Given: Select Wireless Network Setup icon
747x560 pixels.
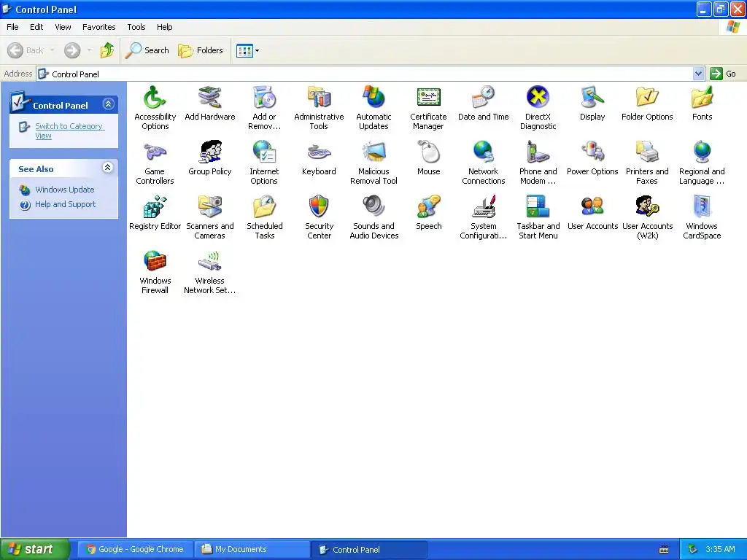Looking at the screenshot, I should click(209, 262).
